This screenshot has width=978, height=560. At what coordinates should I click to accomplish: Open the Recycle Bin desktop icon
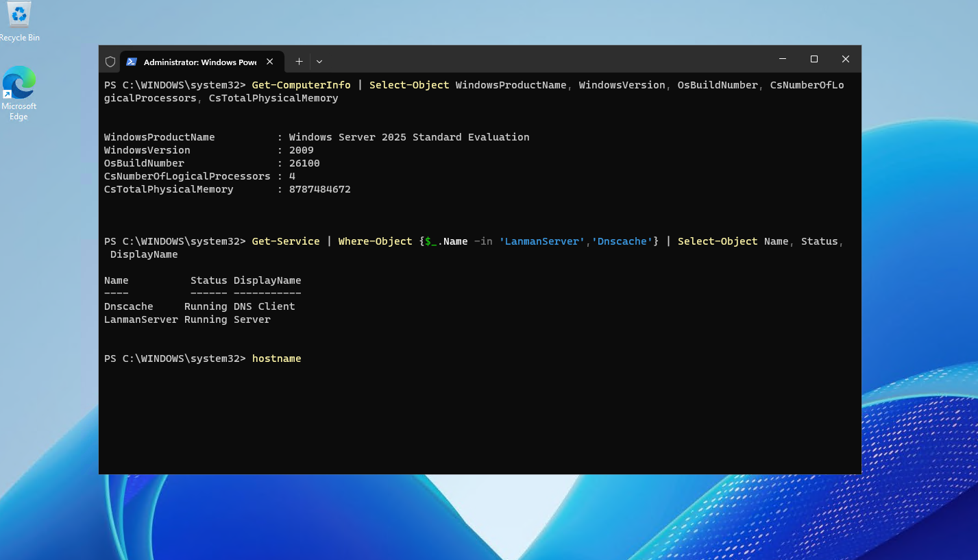(19, 22)
